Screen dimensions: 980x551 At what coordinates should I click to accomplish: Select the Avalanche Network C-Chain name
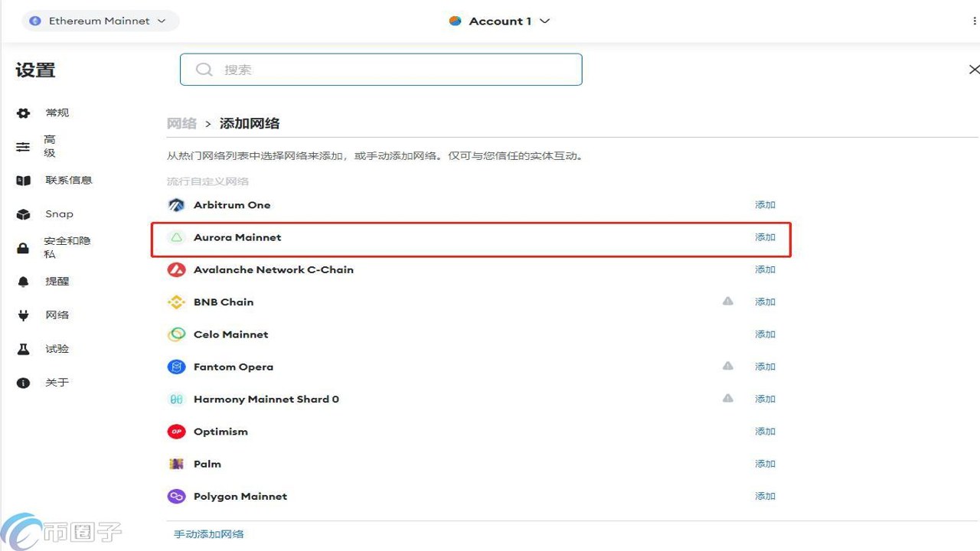coord(273,269)
